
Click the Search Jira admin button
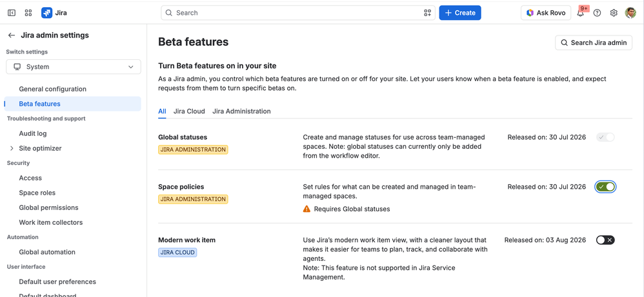point(594,43)
